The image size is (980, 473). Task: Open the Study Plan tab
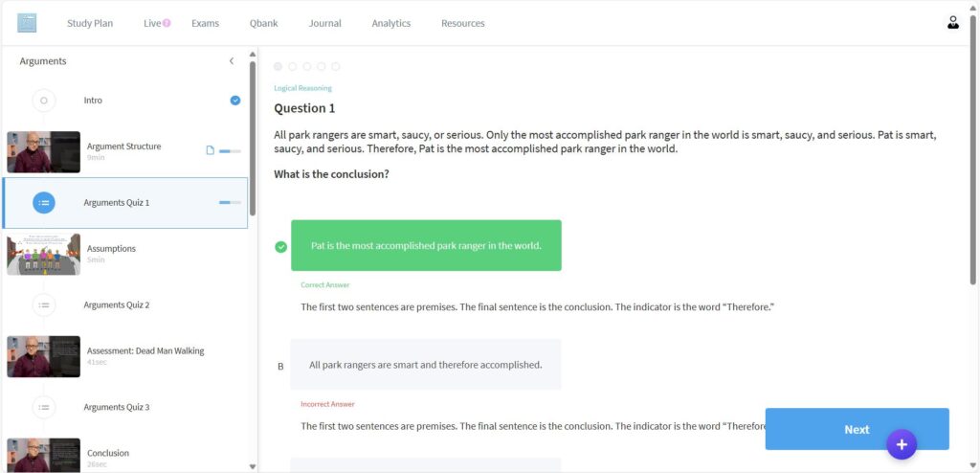click(x=90, y=23)
